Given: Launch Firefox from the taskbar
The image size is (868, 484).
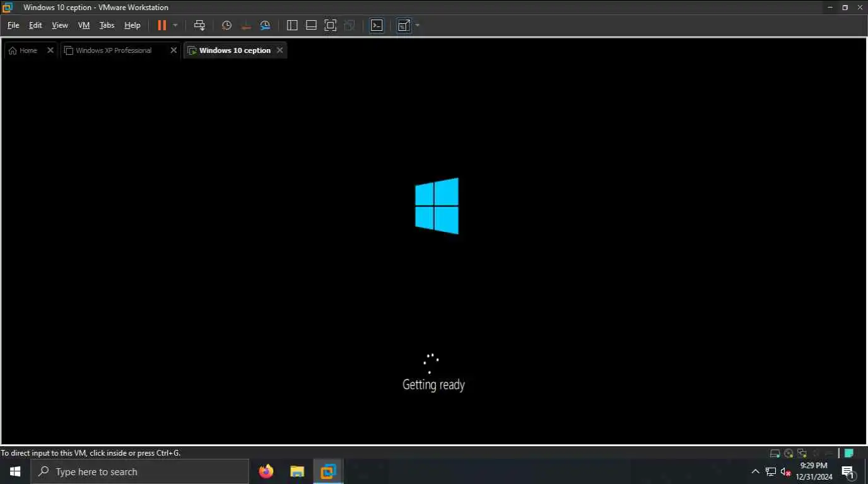Looking at the screenshot, I should tap(266, 471).
